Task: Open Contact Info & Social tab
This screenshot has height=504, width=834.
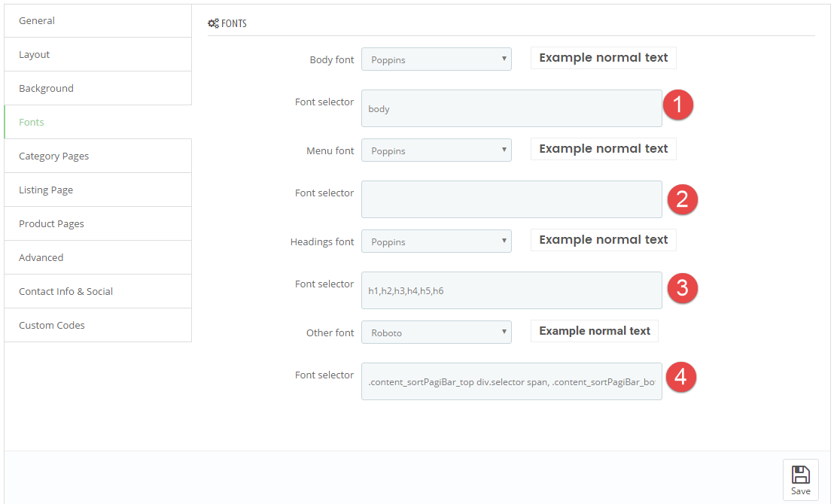Action: click(x=98, y=291)
